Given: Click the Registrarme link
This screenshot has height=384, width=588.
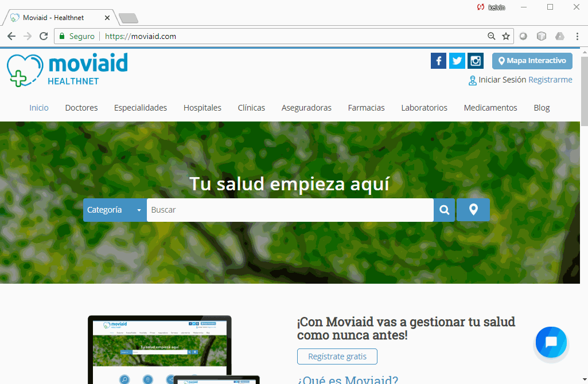Looking at the screenshot, I should pos(550,80).
